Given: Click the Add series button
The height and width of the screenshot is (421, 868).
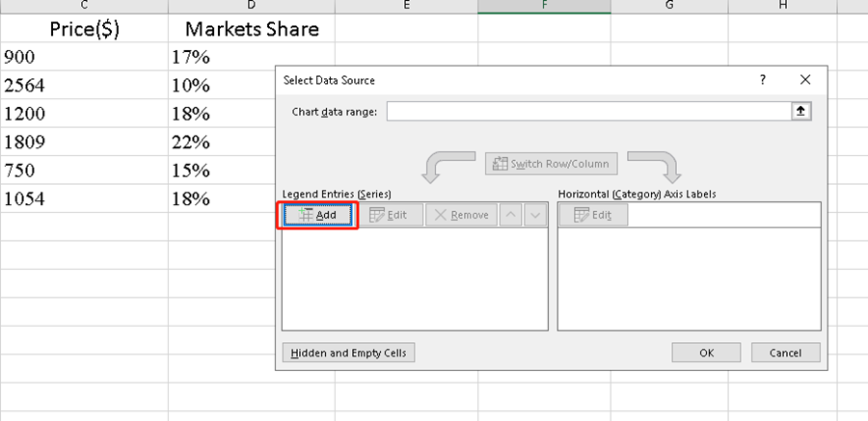Looking at the screenshot, I should (x=317, y=215).
